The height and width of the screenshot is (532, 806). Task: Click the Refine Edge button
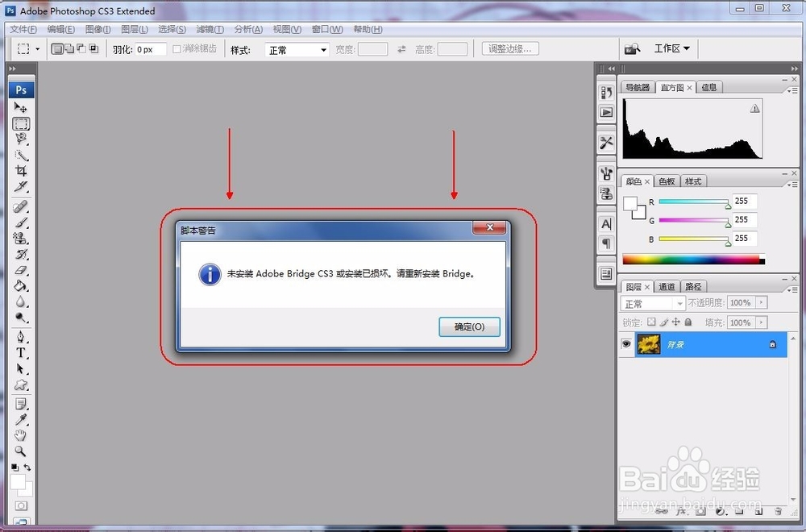[x=510, y=49]
